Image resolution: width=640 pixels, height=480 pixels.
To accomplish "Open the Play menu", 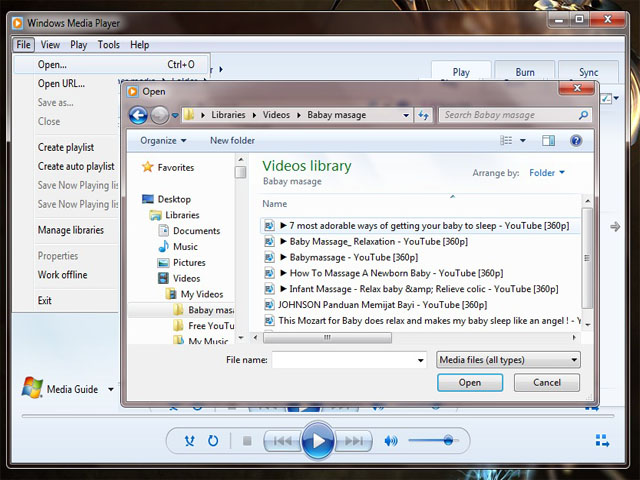I will coord(78,44).
